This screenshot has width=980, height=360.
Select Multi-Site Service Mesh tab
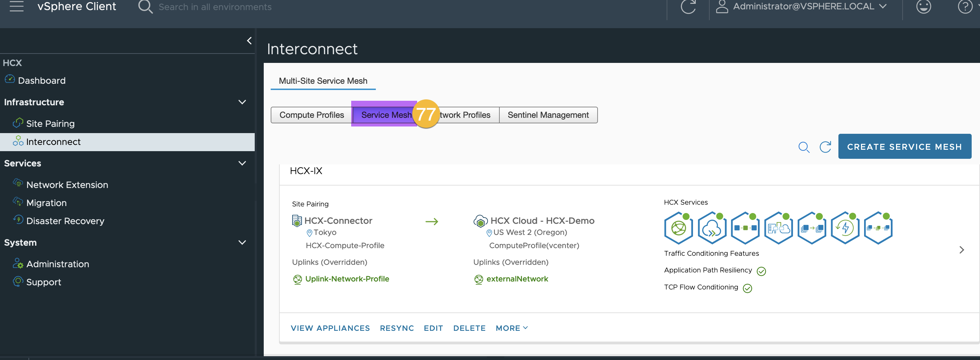tap(323, 81)
